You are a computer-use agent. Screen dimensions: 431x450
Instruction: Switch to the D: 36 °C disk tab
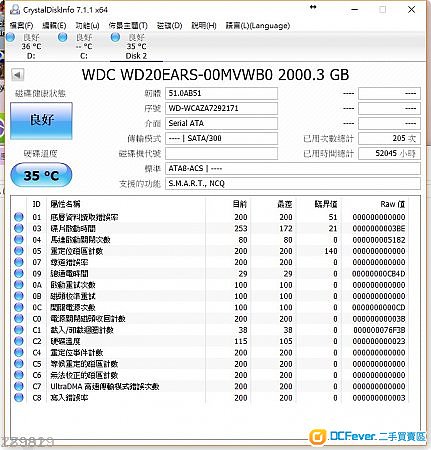tap(31, 47)
